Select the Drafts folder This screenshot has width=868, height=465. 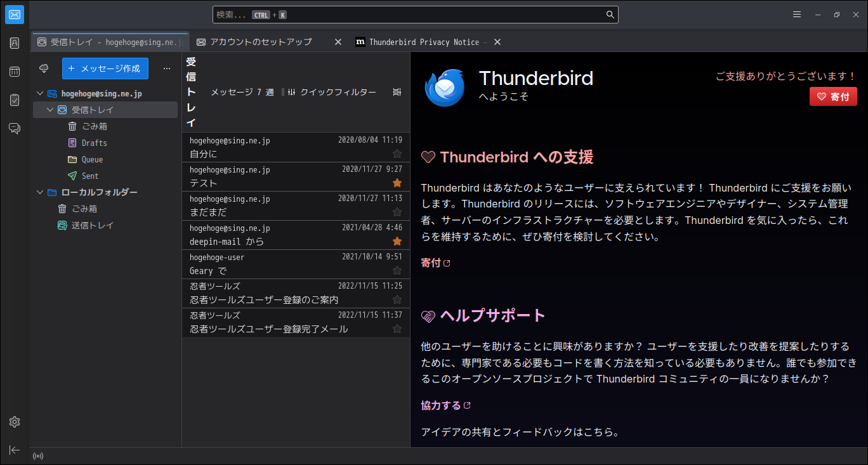[105, 143]
